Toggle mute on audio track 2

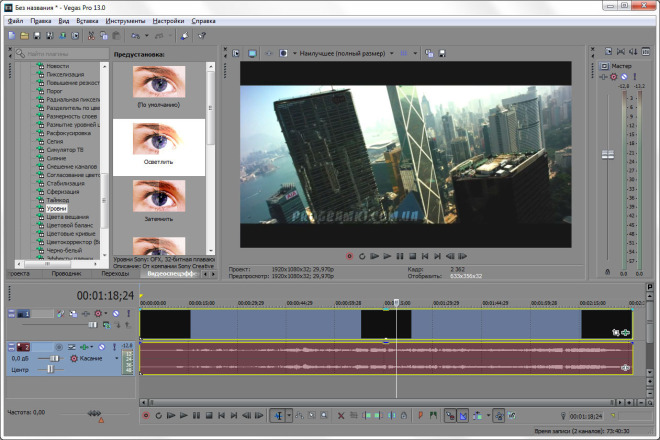[x=101, y=347]
